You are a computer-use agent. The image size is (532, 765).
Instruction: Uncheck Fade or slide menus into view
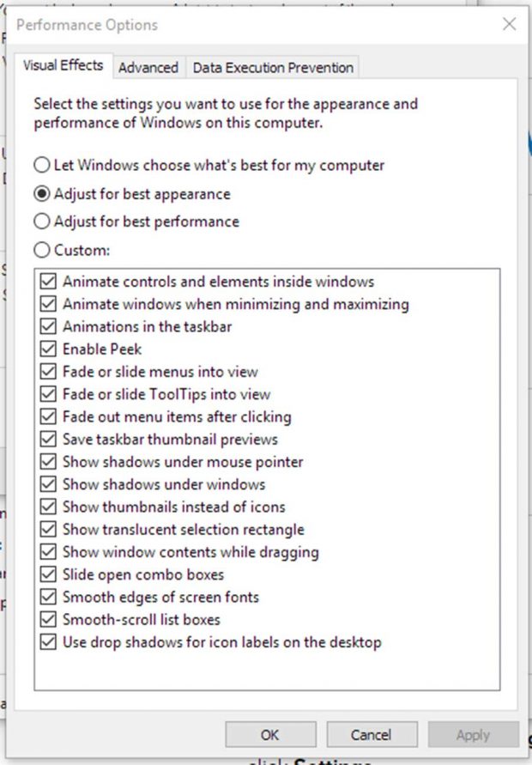pyautogui.click(x=48, y=372)
